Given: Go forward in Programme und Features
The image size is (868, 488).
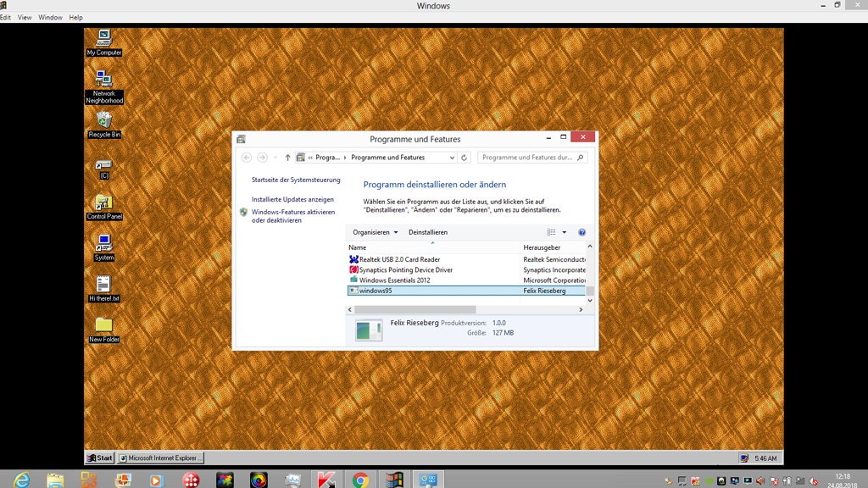Looking at the screenshot, I should [263, 158].
